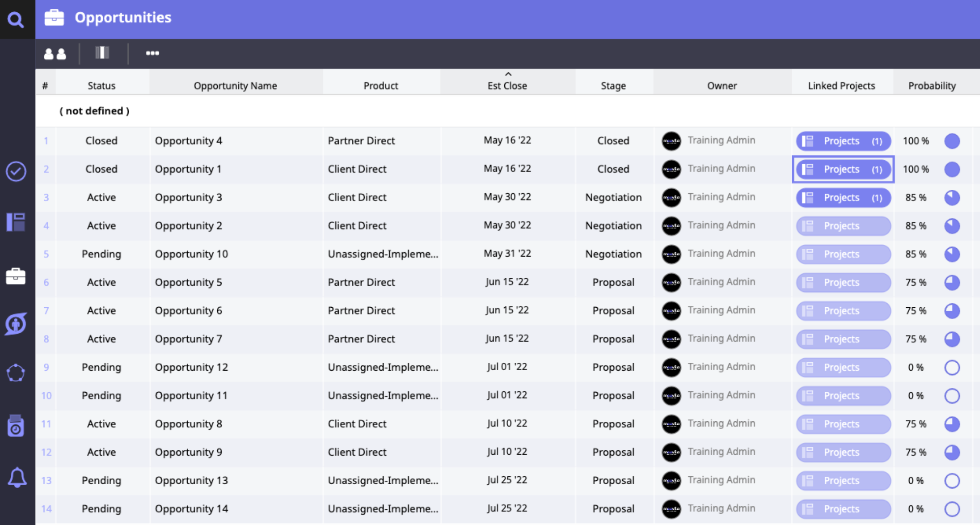This screenshot has height=525, width=980.
Task: Open row number 7 link
Action: (x=46, y=311)
